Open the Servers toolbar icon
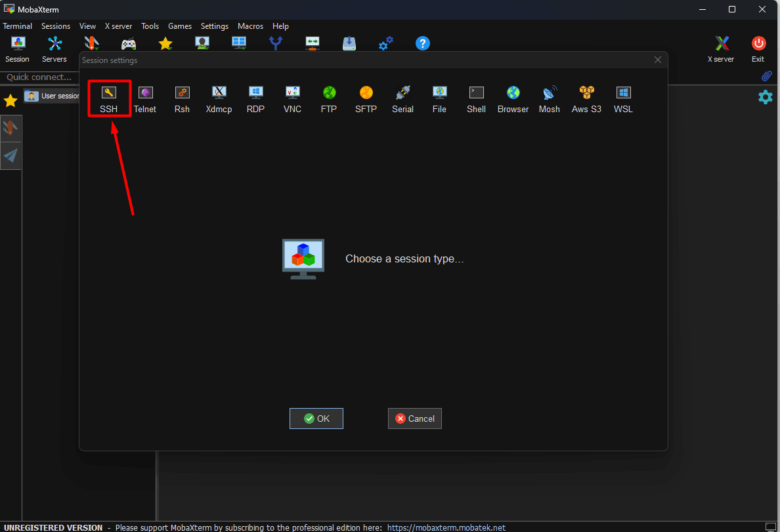The width and height of the screenshot is (780, 532). pos(54,49)
